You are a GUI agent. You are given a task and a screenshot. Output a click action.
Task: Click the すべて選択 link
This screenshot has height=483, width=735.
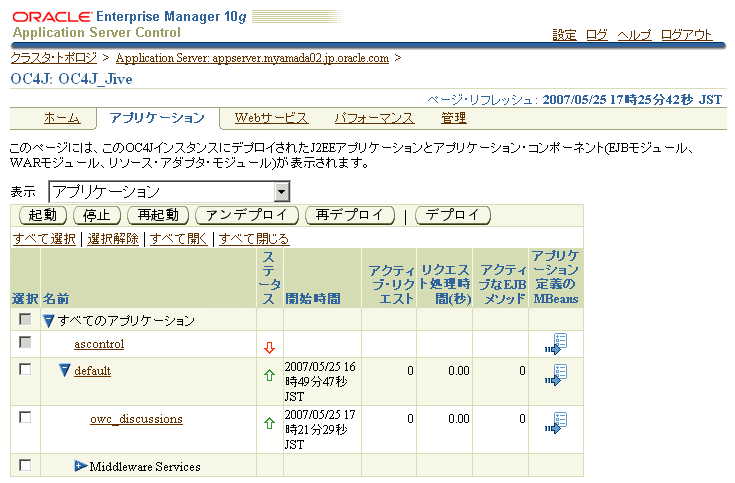pos(44,239)
